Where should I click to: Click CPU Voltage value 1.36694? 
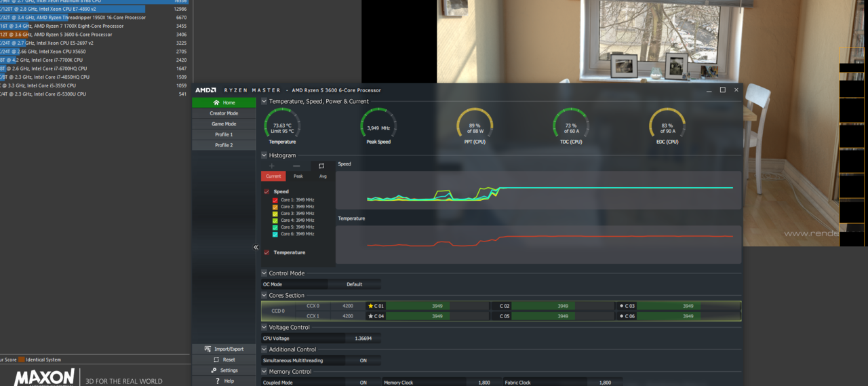[x=363, y=339]
